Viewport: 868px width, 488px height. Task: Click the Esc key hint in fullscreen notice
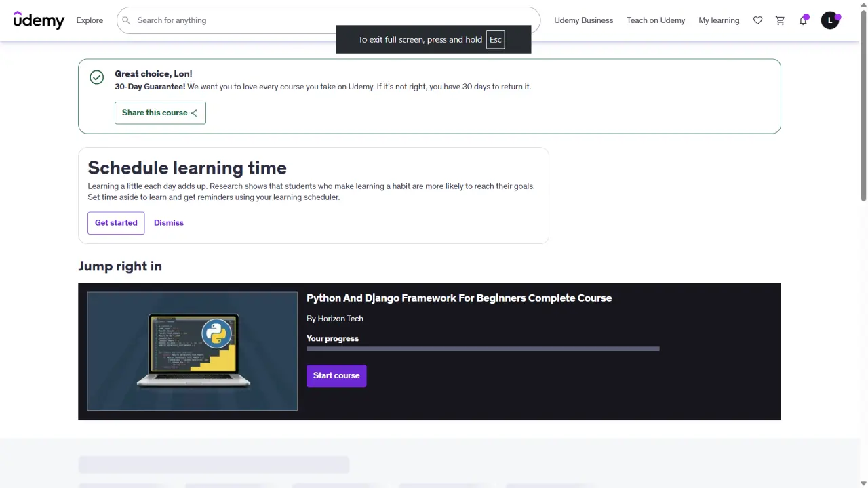(x=496, y=39)
